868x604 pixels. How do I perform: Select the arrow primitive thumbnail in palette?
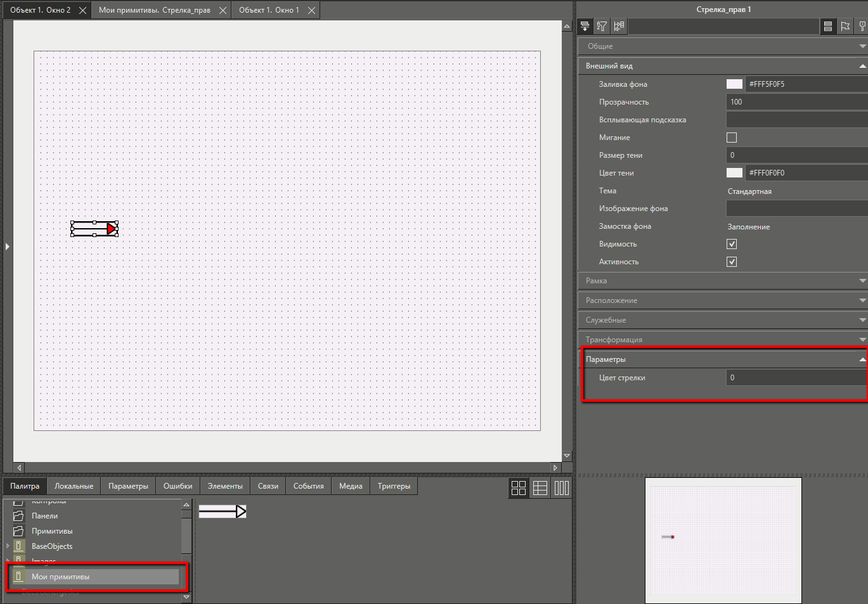coord(223,511)
